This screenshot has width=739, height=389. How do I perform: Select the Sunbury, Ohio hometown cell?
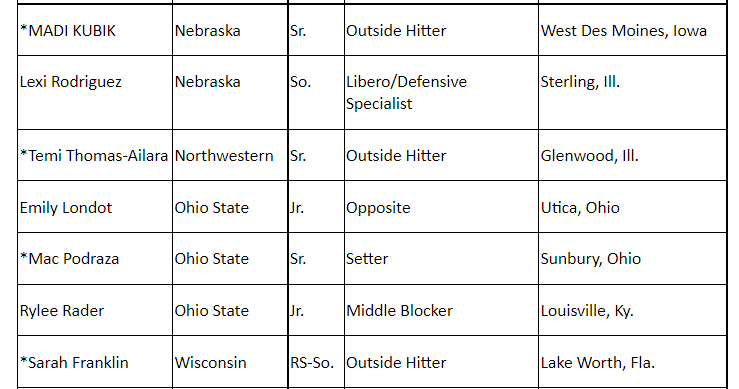[x=632, y=258]
